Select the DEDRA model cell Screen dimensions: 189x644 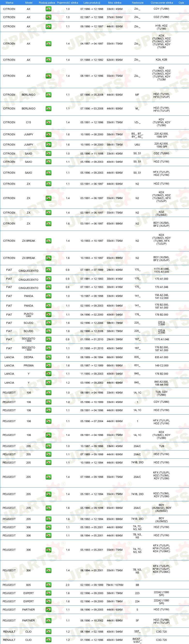29,357
